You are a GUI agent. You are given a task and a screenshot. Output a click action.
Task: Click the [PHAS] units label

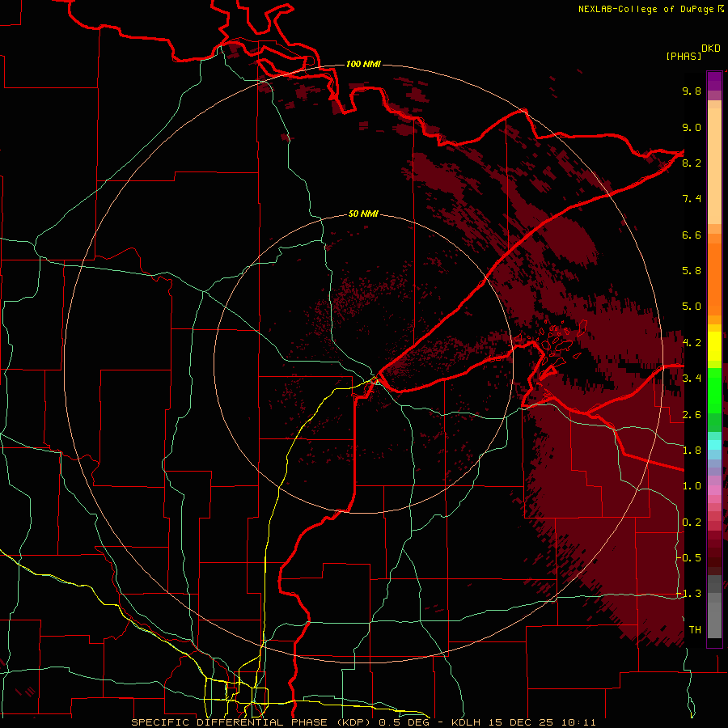(684, 56)
